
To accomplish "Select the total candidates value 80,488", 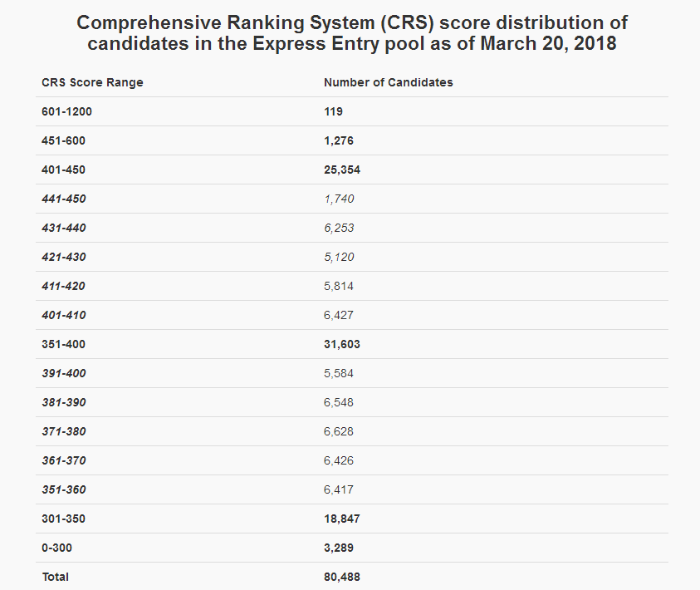I will 341,577.
